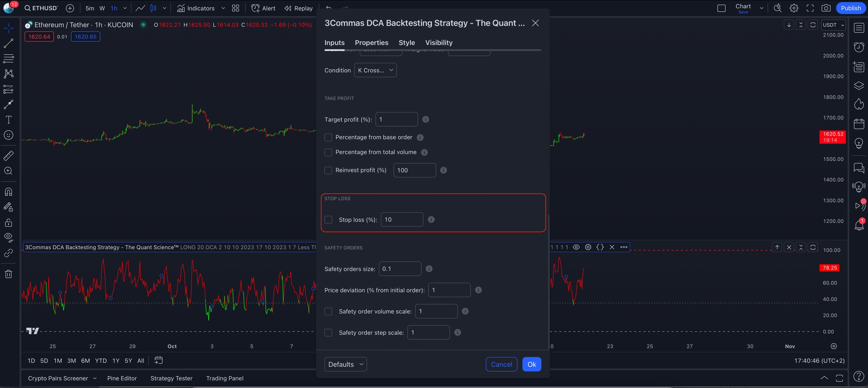Open the Strategy Tester tab
Image resolution: width=868 pixels, height=388 pixels.
[171, 378]
